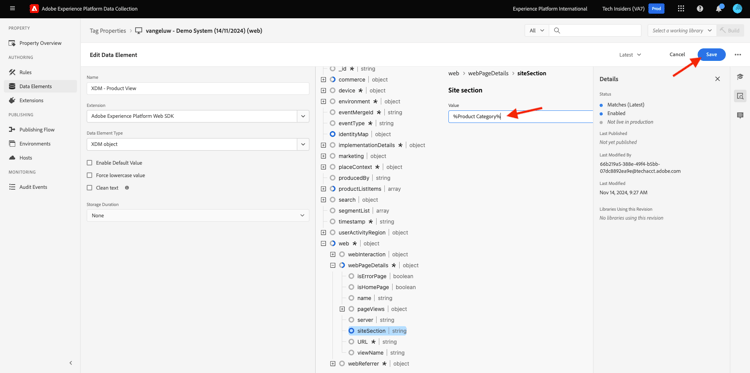The height and width of the screenshot is (373, 750).
Task: Close the Details panel
Action: point(717,79)
